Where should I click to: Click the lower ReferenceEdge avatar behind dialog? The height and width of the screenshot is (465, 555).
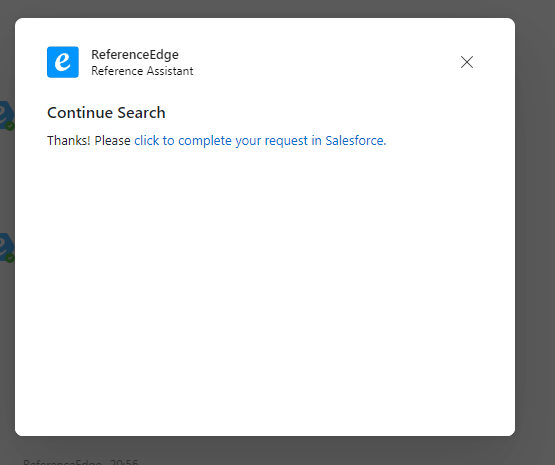point(7,247)
